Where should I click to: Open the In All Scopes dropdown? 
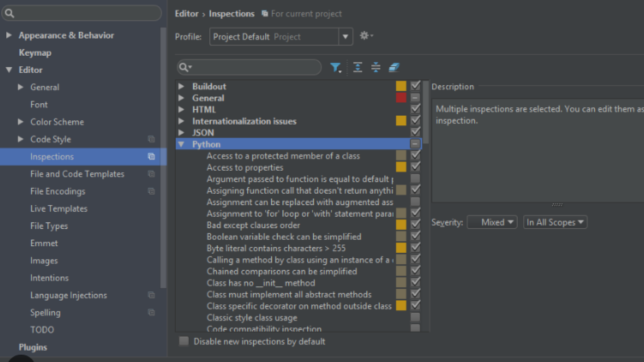pyautogui.click(x=555, y=222)
